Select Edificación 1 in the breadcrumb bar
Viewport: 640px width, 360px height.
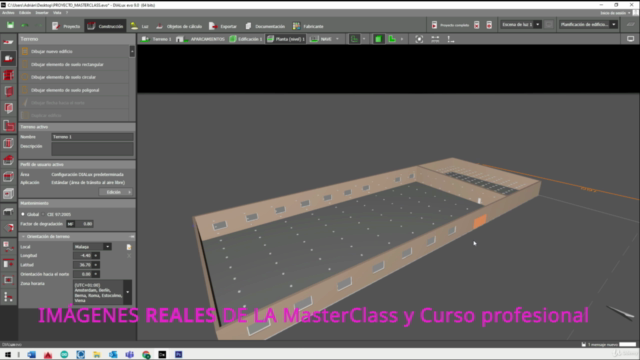point(246,39)
